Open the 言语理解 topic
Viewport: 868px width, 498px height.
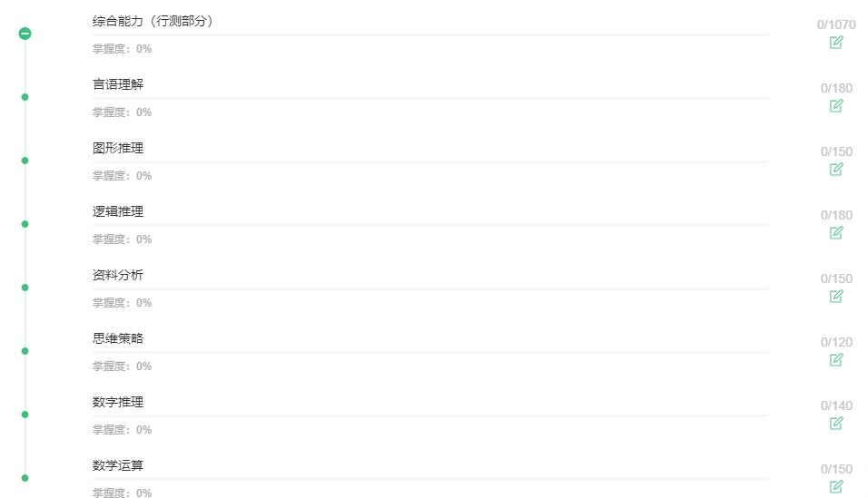118,85
